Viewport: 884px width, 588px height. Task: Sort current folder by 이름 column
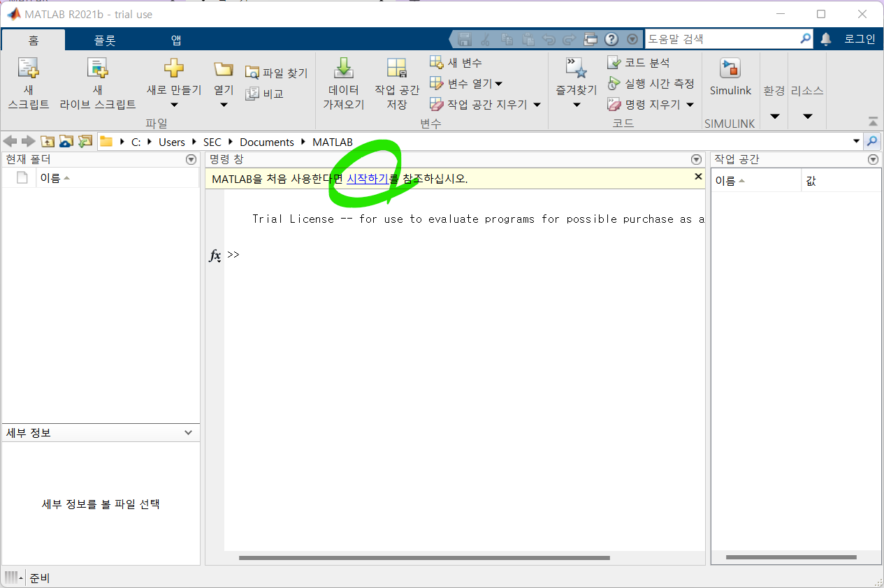[117, 178]
